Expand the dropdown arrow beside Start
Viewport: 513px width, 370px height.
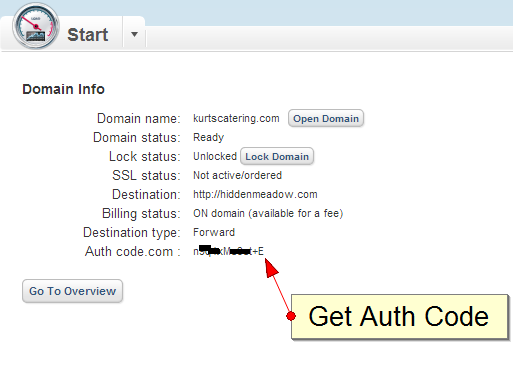134,34
